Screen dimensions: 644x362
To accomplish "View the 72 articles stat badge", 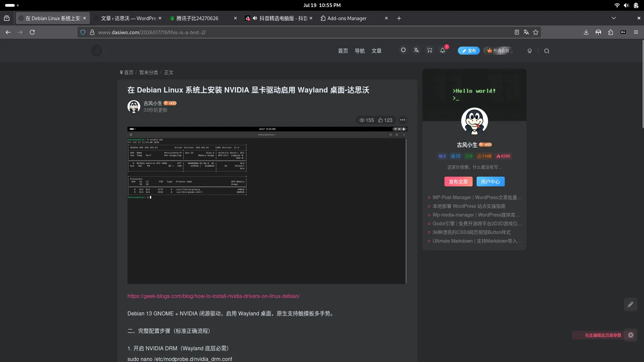I will pyautogui.click(x=455, y=156).
